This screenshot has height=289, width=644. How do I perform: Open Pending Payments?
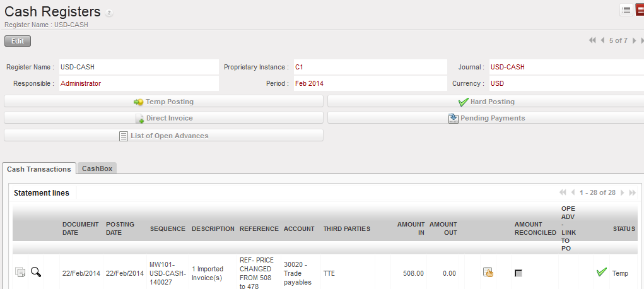pyautogui.click(x=486, y=118)
